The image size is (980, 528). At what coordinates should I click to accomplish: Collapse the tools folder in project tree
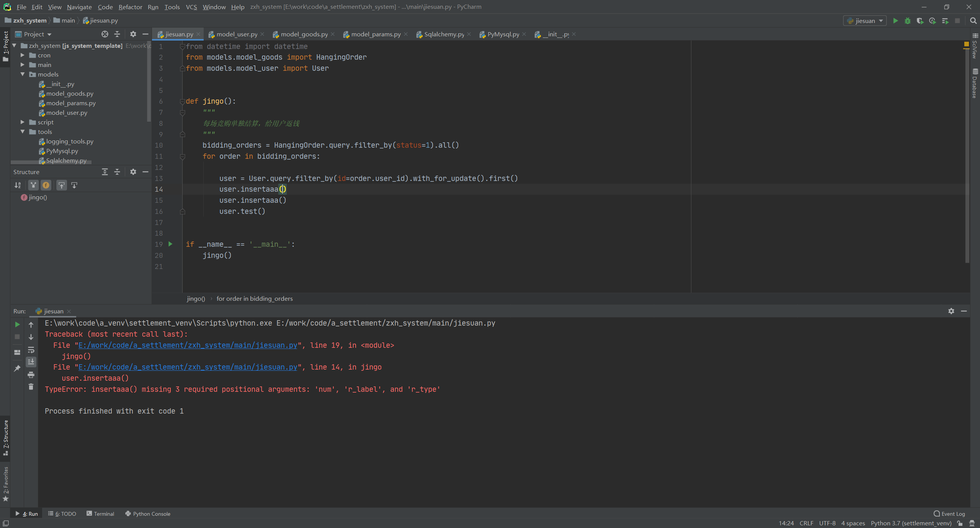23,132
